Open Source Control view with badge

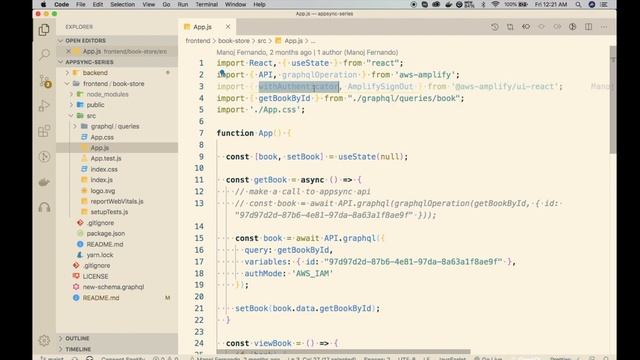tap(44, 80)
